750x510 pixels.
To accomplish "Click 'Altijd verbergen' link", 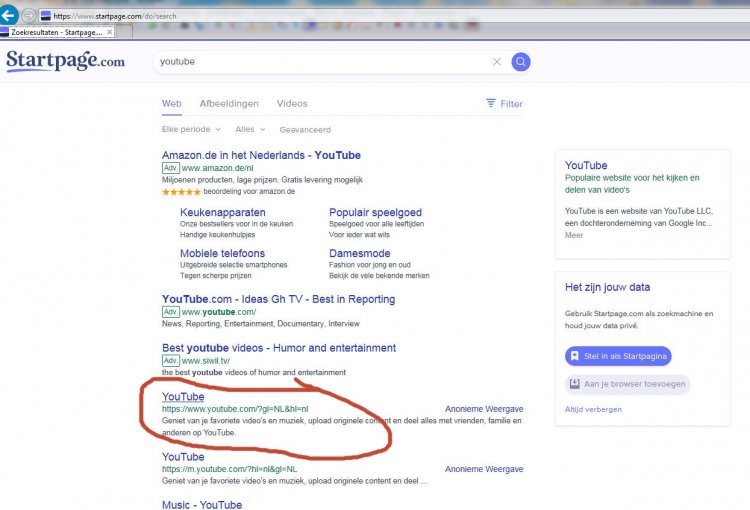I will point(593,409).
